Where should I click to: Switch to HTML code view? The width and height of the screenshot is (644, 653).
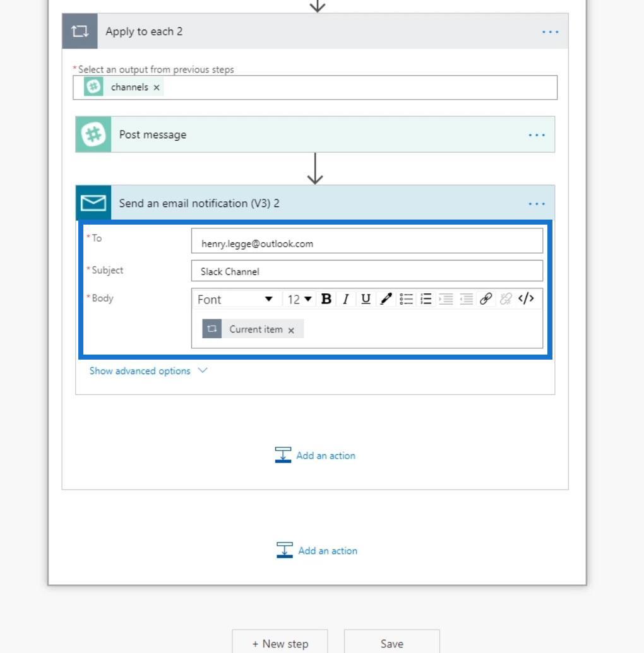pyautogui.click(x=526, y=298)
